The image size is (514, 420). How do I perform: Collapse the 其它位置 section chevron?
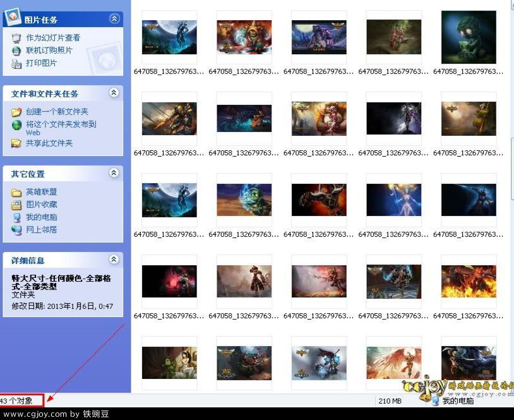114,173
